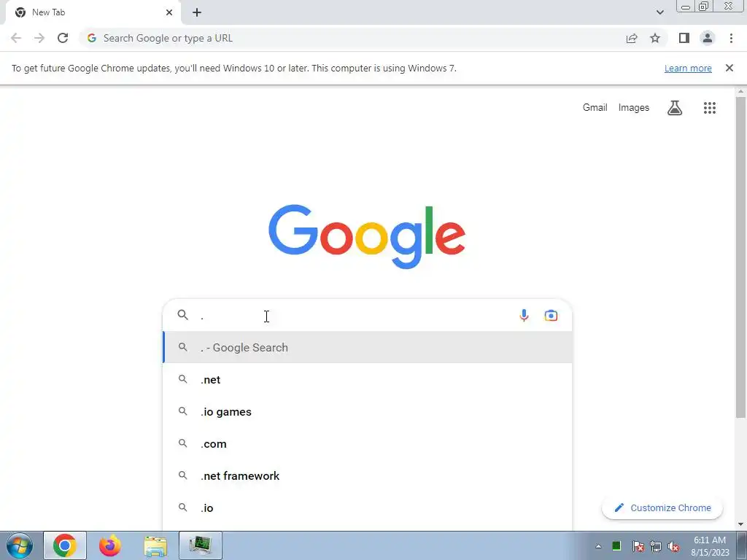The image size is (747, 560).
Task: Reload the page with the refresh icon
Action: point(63,38)
